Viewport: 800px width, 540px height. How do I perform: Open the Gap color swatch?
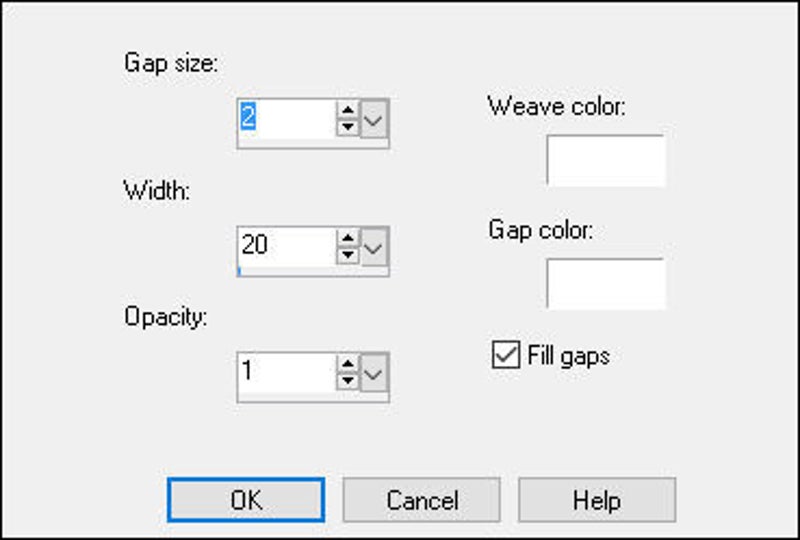tap(605, 284)
